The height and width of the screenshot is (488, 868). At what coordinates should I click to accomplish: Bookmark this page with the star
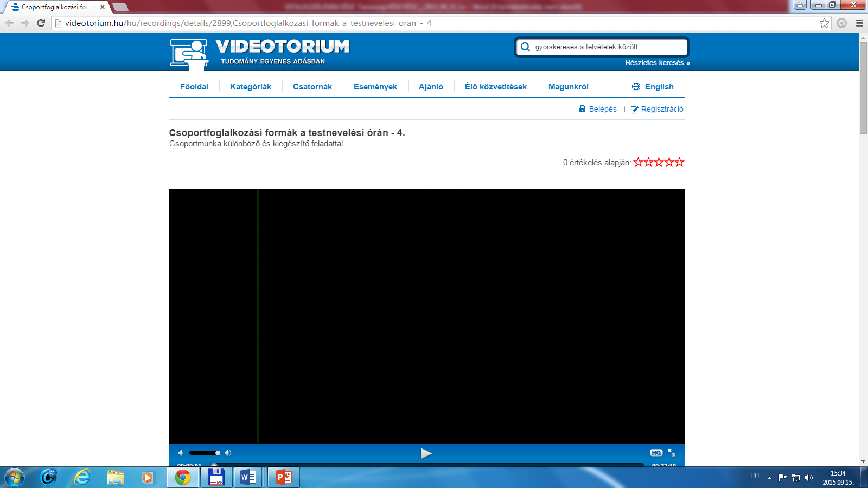824,23
